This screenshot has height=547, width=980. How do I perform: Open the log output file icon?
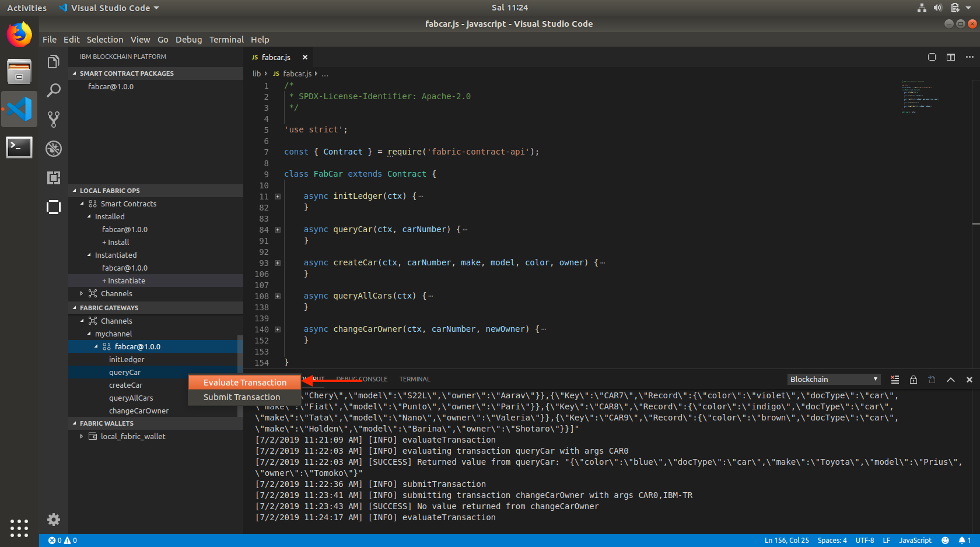932,380
